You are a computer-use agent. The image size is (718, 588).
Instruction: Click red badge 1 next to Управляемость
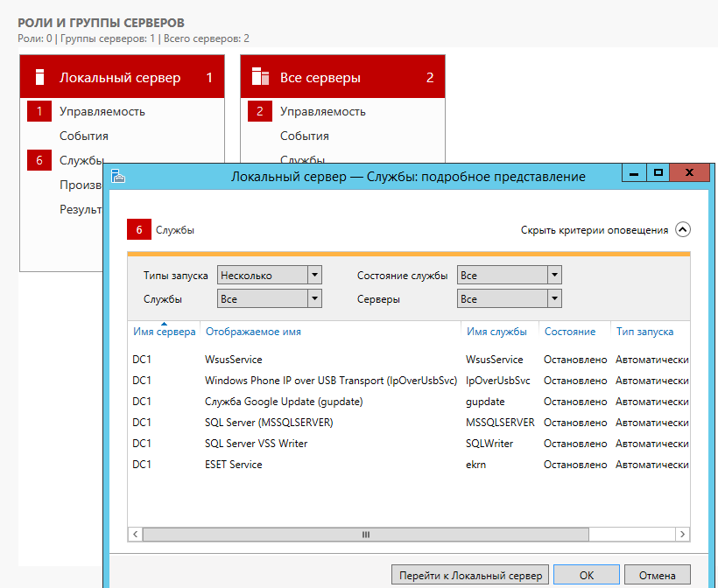point(39,111)
